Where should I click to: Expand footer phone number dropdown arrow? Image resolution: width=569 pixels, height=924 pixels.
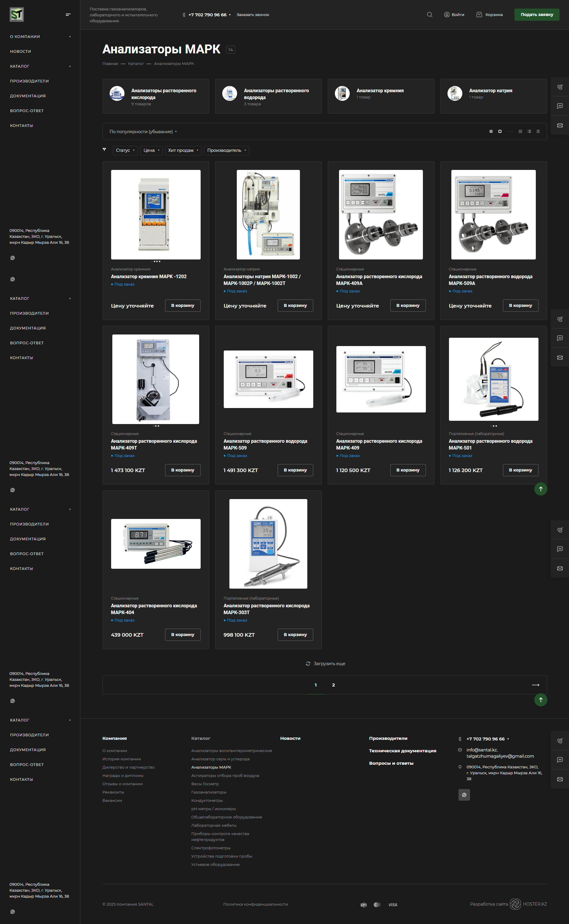pyautogui.click(x=508, y=739)
